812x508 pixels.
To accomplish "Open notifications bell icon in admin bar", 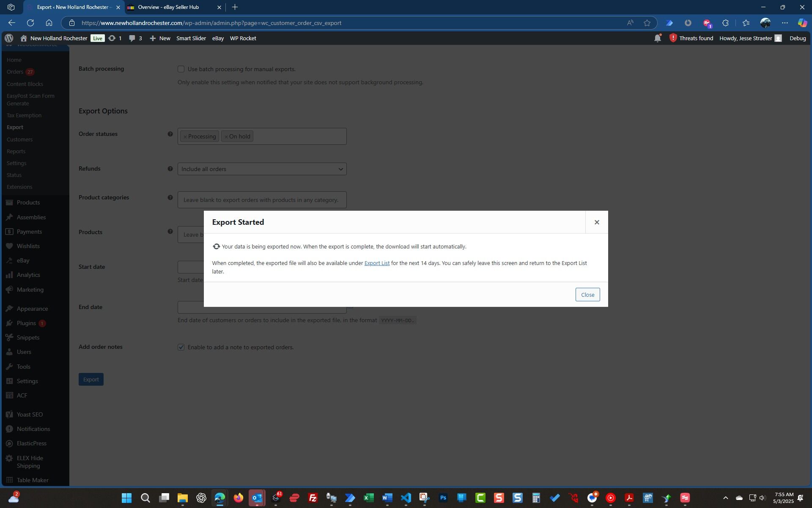I will (x=657, y=38).
